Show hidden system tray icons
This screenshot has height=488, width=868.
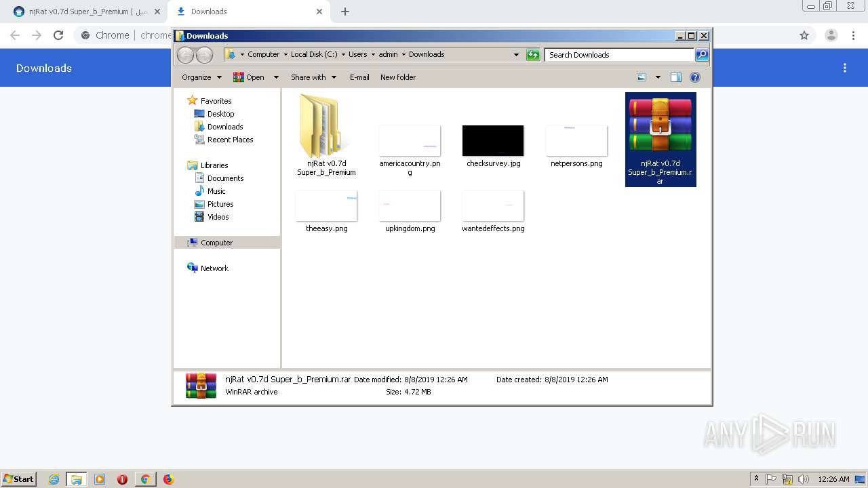click(x=757, y=479)
